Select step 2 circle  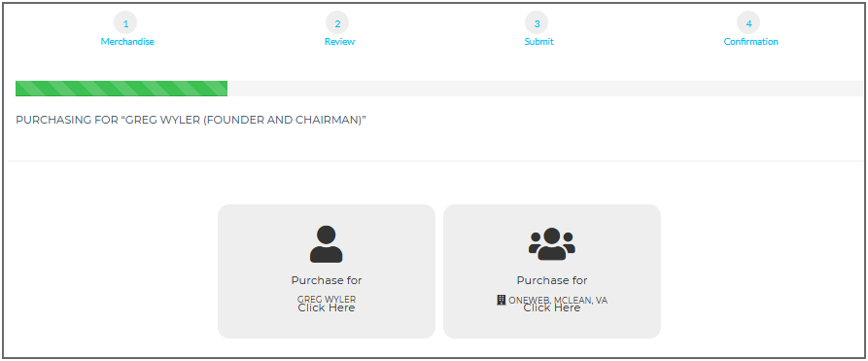point(337,23)
